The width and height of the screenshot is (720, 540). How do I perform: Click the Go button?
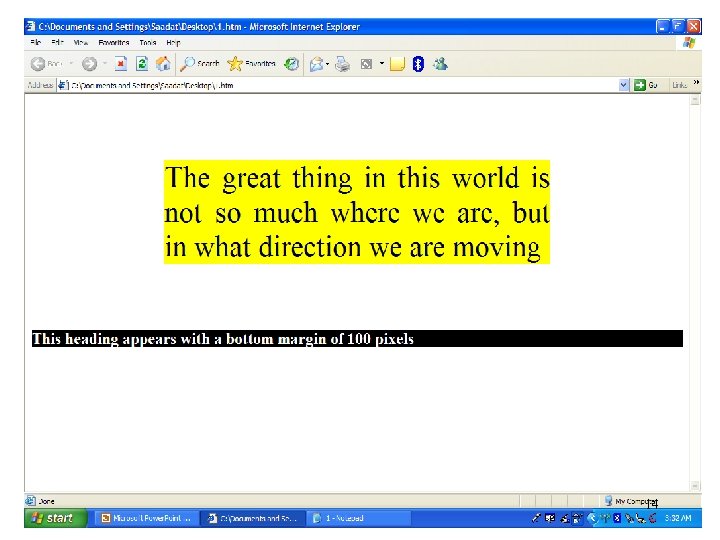click(x=646, y=85)
